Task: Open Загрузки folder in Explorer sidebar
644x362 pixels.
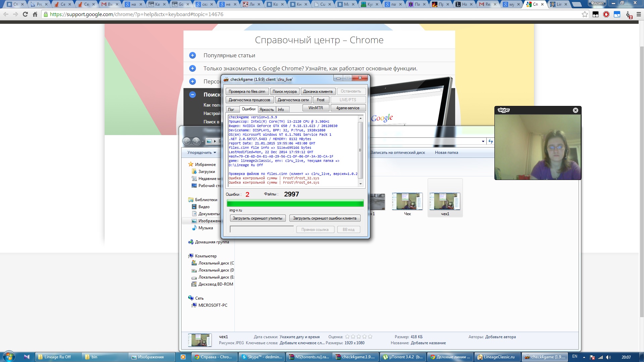Action: (x=207, y=172)
